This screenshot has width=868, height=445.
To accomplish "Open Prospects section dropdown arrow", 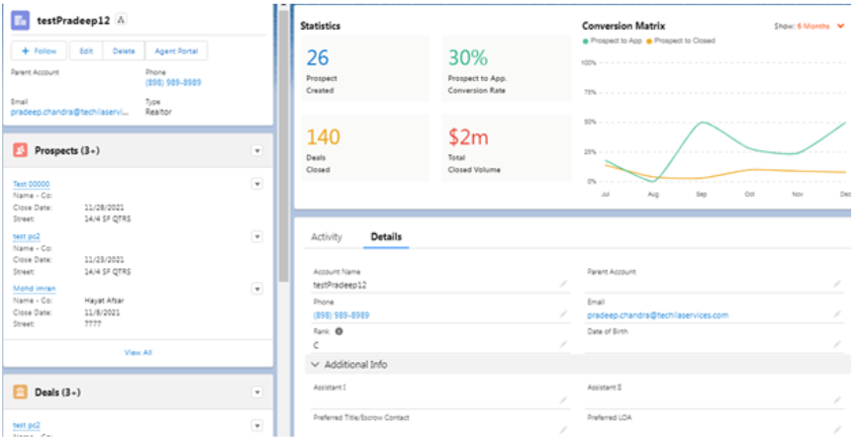I will coord(257,151).
